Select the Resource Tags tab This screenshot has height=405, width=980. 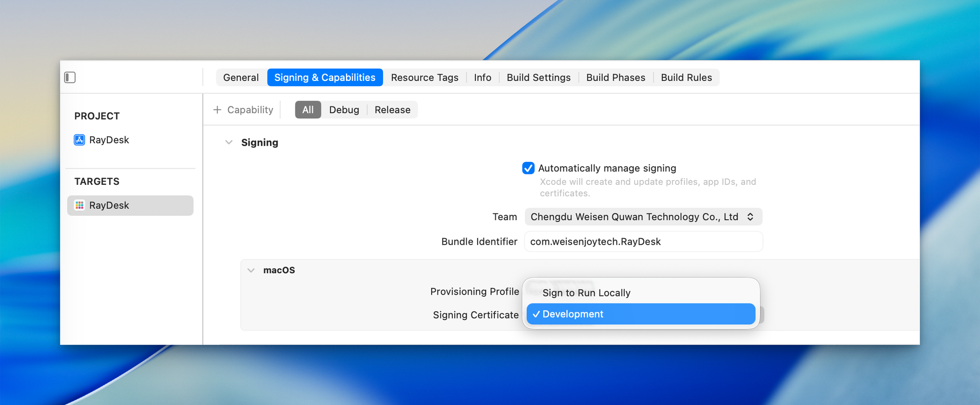point(424,77)
